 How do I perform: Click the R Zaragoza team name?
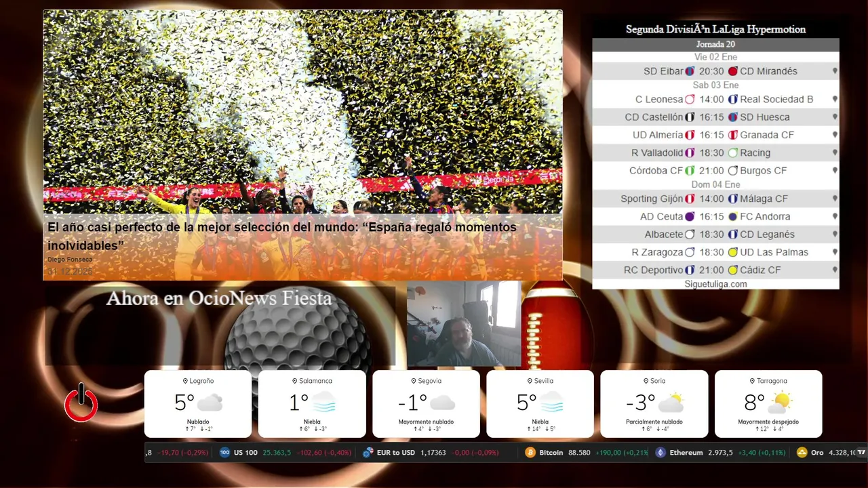pos(657,252)
